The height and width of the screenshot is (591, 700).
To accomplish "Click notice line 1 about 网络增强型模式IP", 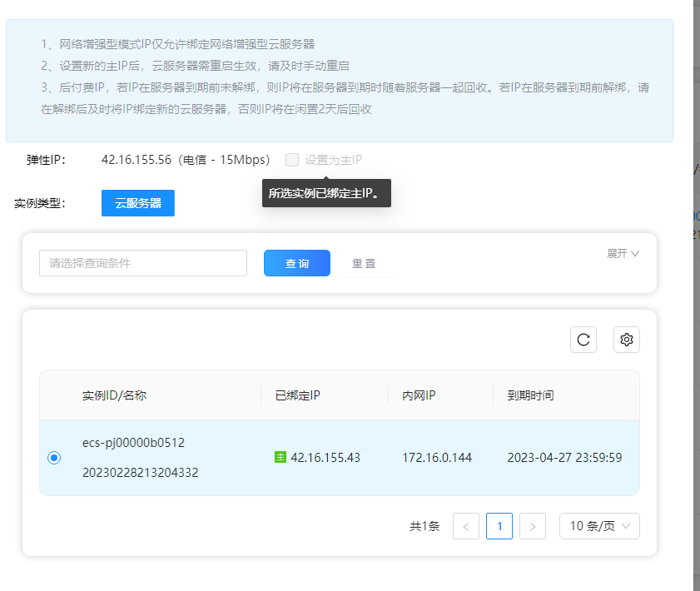I will [177, 44].
